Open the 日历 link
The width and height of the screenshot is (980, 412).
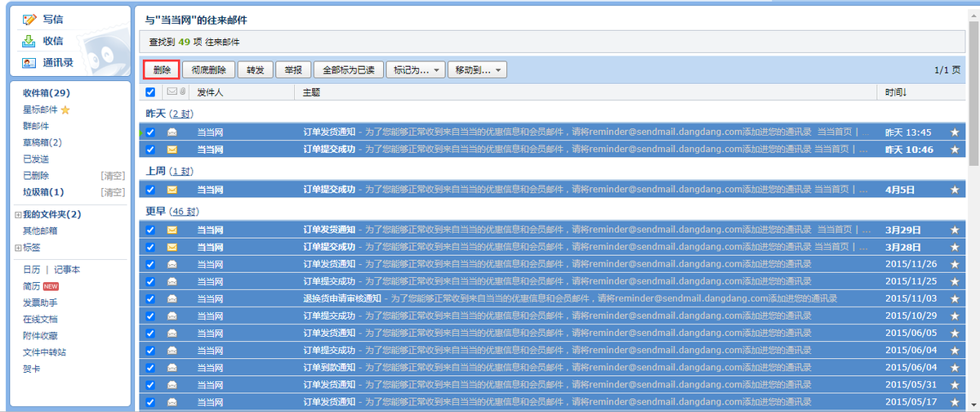[32, 270]
